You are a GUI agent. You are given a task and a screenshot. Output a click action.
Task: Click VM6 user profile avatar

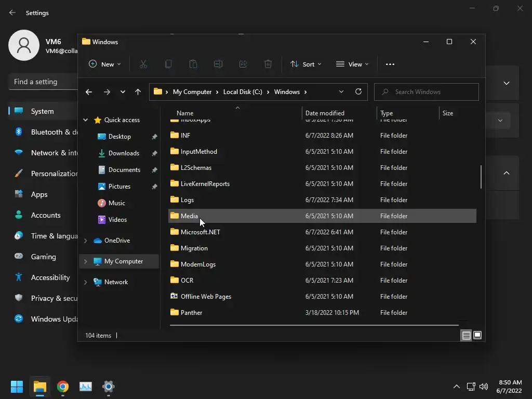(x=24, y=45)
